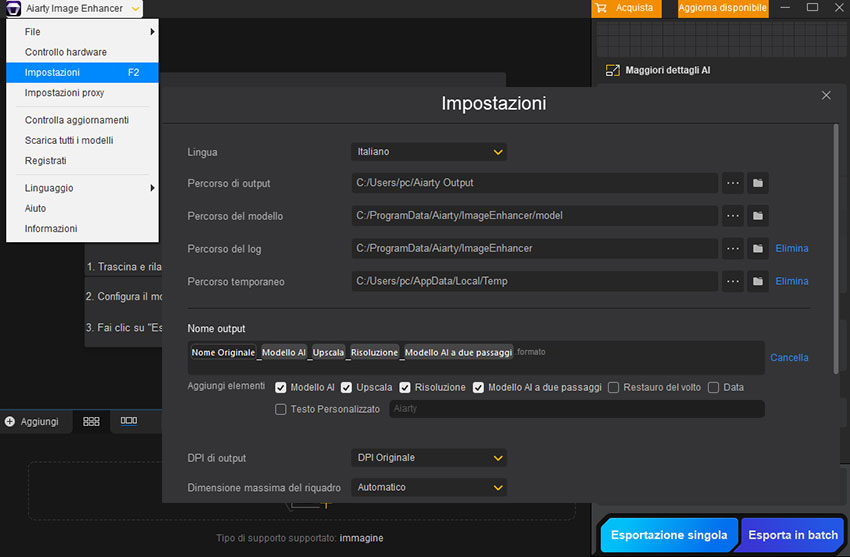
Task: Click the Aiarty app logo icon
Action: (13, 8)
